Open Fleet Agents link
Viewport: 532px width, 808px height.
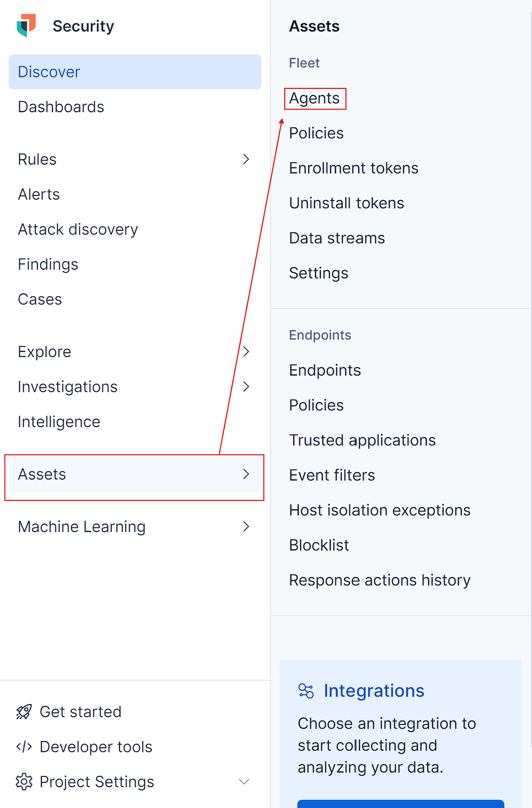(x=314, y=98)
